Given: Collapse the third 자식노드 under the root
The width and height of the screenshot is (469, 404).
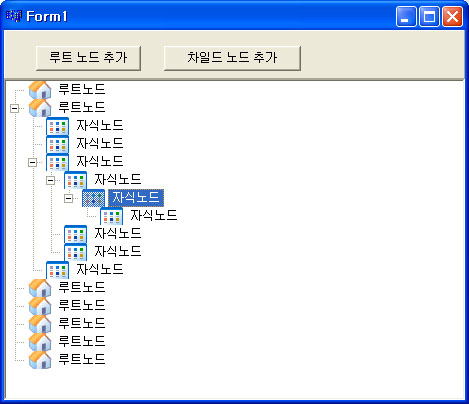Looking at the screenshot, I should (32, 162).
